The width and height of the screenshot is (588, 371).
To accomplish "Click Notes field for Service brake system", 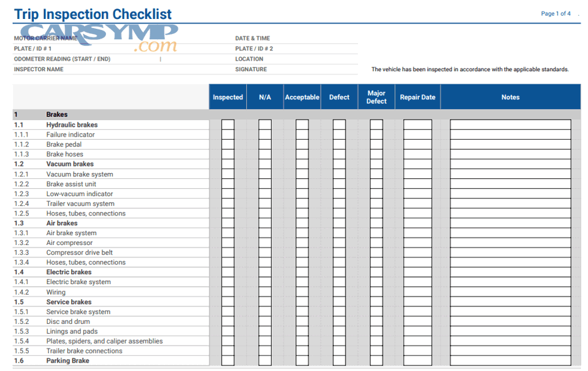I will (x=510, y=312).
